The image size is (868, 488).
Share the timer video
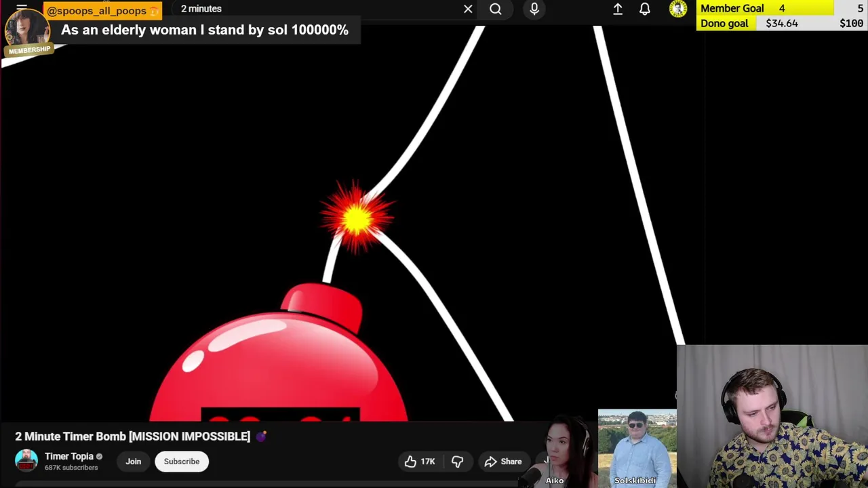pyautogui.click(x=502, y=462)
